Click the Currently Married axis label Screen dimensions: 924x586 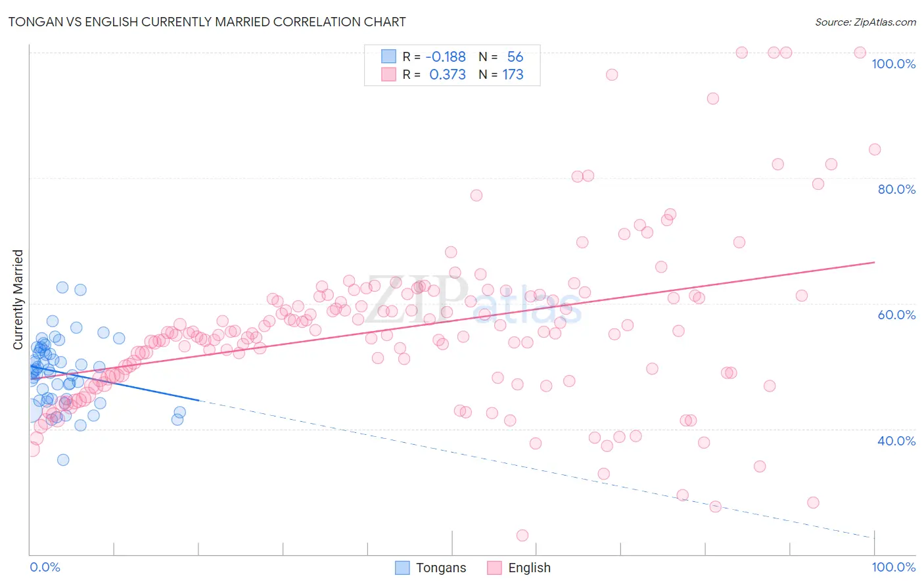(x=18, y=300)
